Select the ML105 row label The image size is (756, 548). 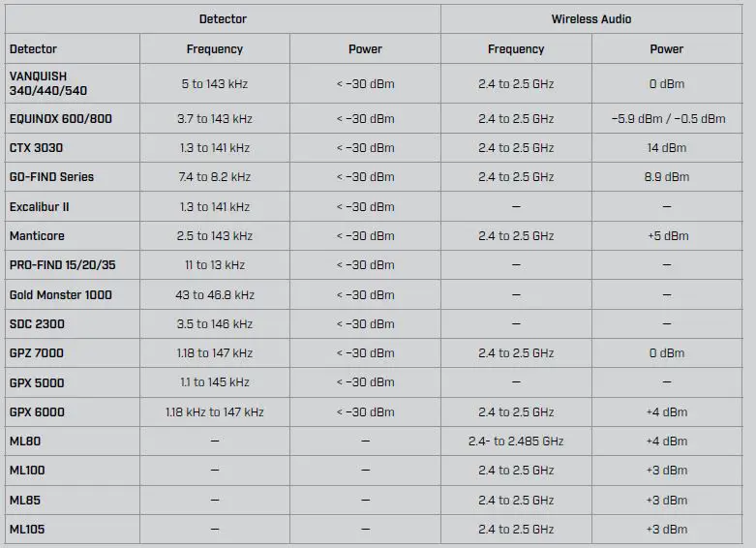pos(27,530)
